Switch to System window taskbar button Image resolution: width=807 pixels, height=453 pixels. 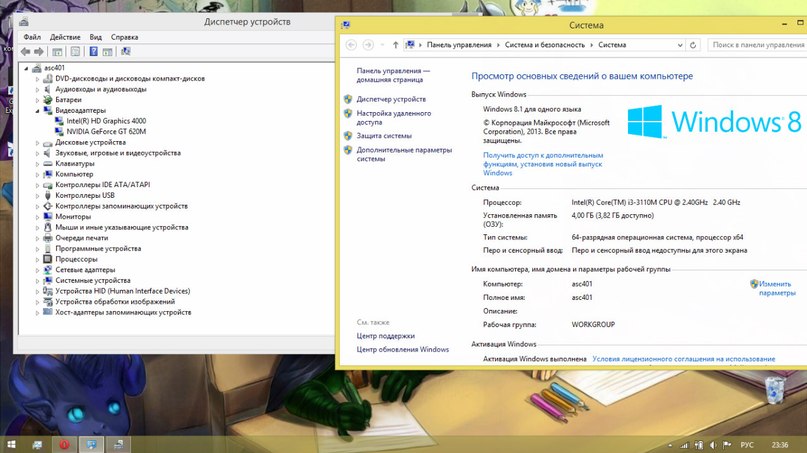click(91, 444)
